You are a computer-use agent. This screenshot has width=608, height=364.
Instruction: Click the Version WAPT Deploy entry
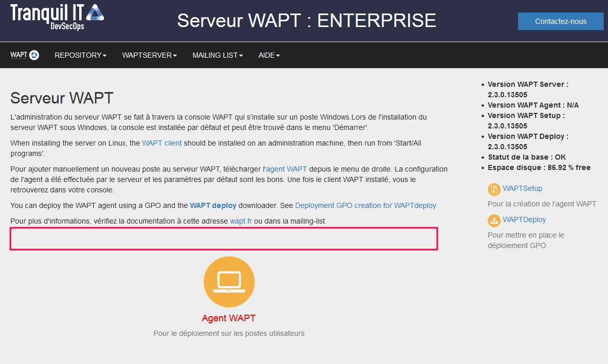[x=528, y=141]
